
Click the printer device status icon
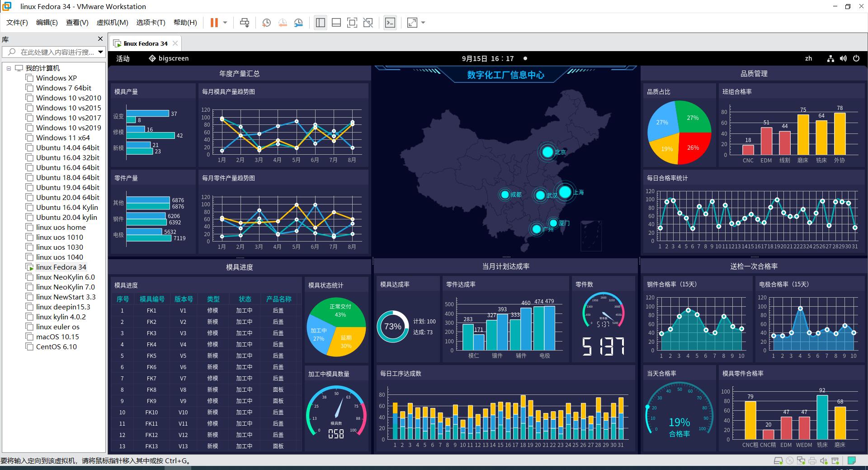(812, 461)
